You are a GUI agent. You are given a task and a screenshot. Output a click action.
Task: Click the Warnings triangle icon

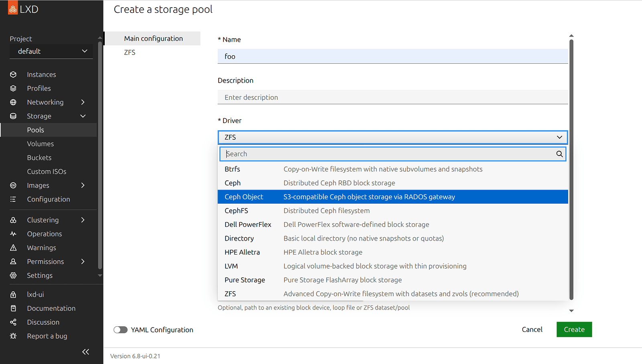13,248
